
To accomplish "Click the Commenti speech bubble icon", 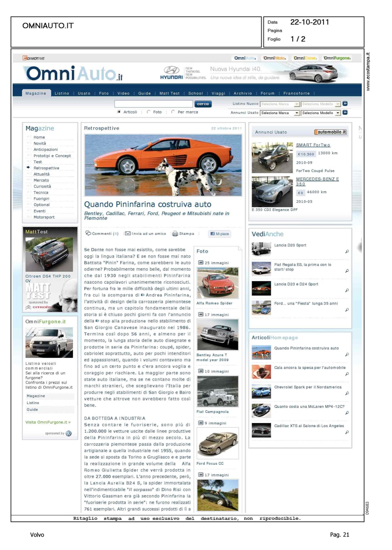I will click(88, 233).
